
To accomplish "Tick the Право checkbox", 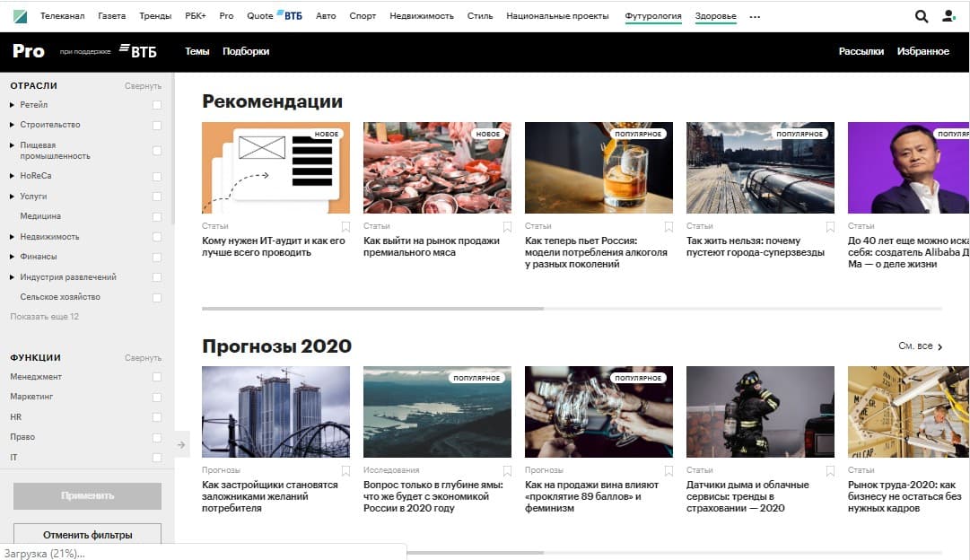I will pyautogui.click(x=157, y=437).
